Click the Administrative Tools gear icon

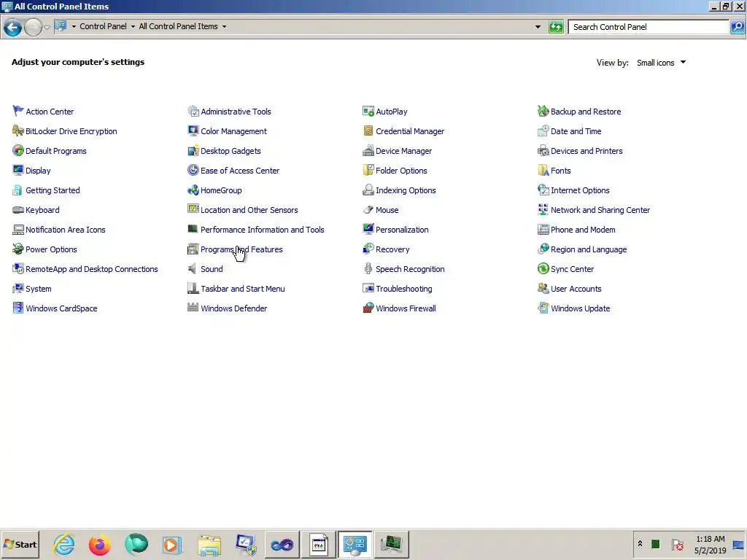click(193, 111)
